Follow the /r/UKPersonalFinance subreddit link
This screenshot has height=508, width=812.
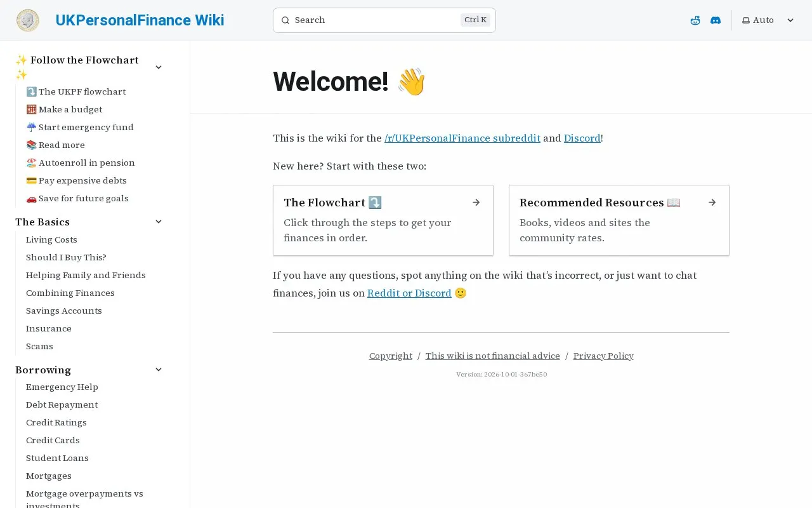(x=462, y=138)
